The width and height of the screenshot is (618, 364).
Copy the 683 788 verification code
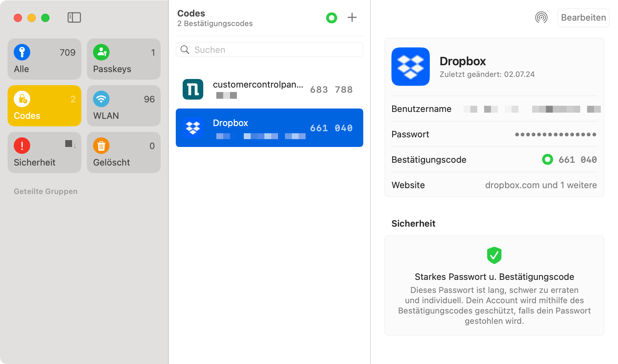click(331, 90)
